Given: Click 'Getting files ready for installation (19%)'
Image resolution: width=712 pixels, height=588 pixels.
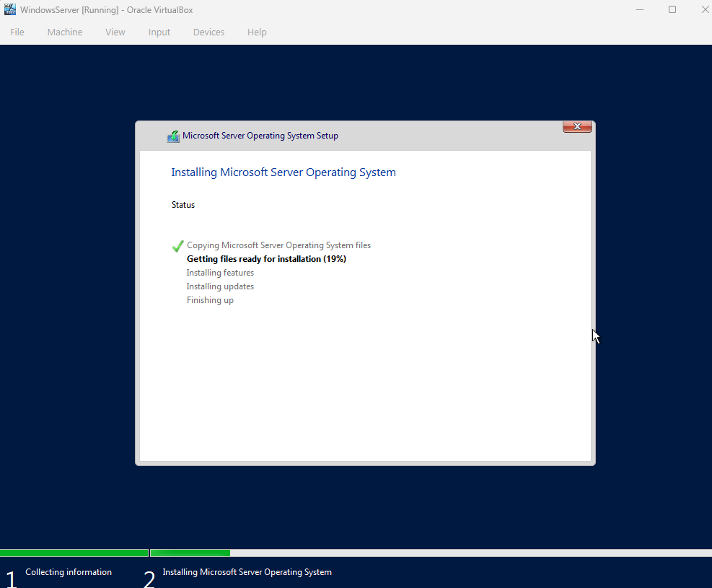Looking at the screenshot, I should tap(266, 259).
